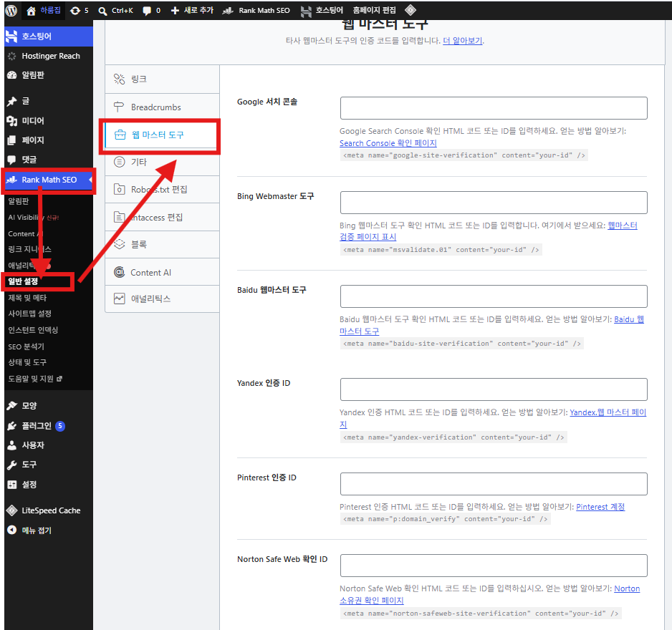672x630 pixels.
Task: Click the diamond LiteSpeed icon in the admin bar
Action: [x=411, y=10]
